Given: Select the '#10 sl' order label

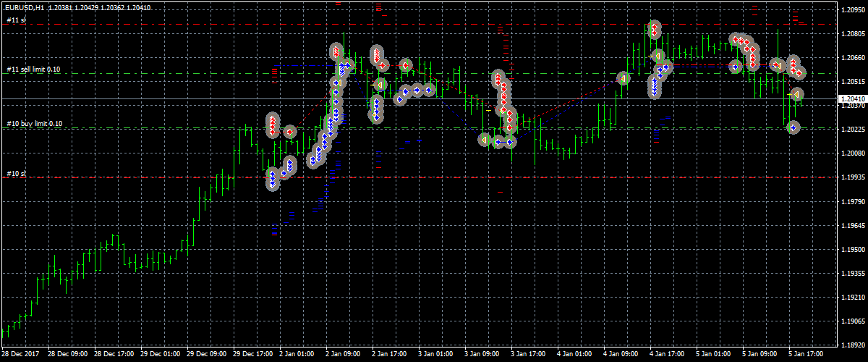Looking at the screenshot, I should click(x=16, y=174).
